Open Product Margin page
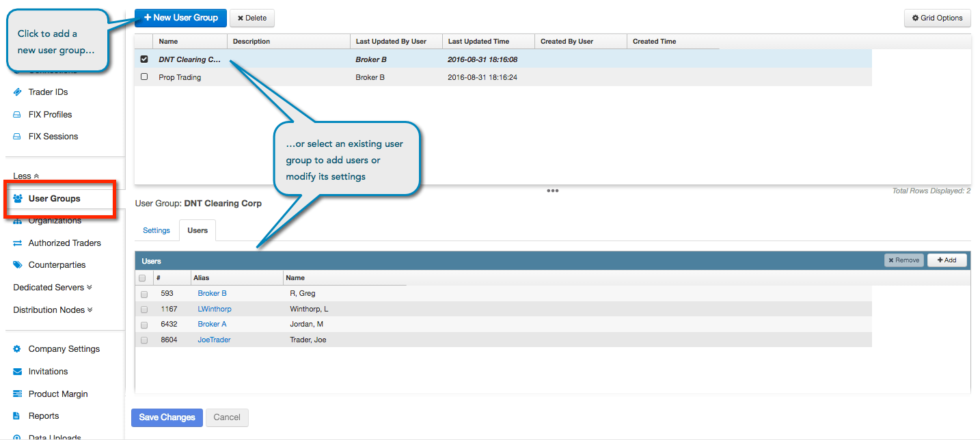Viewport: 980px width, 440px height. point(58,394)
